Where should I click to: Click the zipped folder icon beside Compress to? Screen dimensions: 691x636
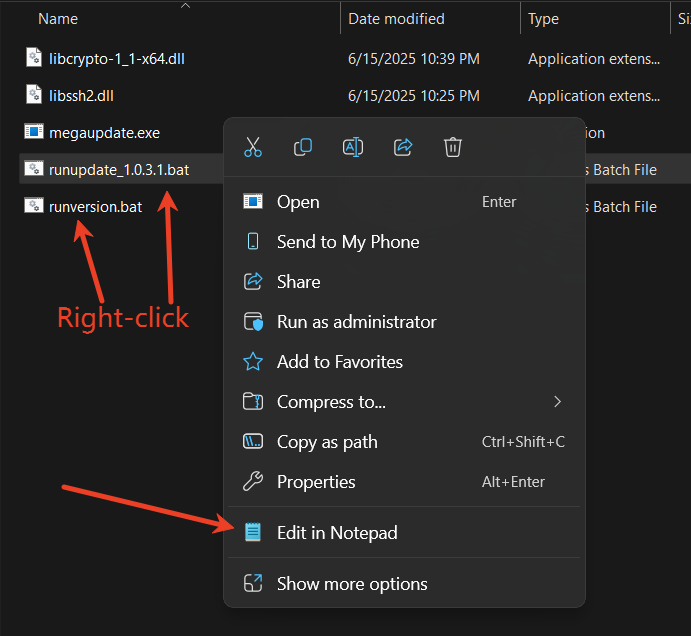tap(253, 402)
